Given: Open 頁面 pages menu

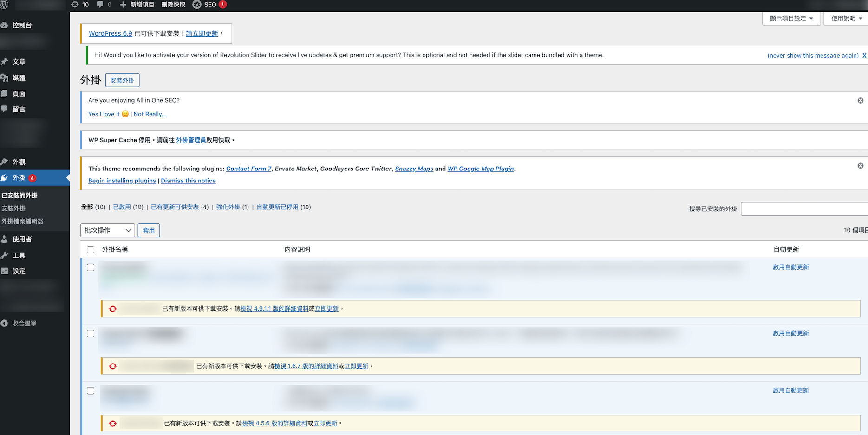Looking at the screenshot, I should coord(19,93).
